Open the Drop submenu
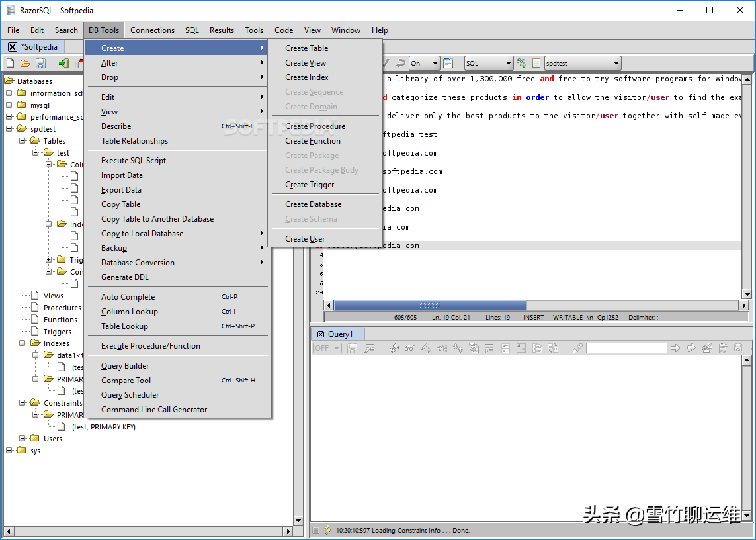 tap(177, 77)
